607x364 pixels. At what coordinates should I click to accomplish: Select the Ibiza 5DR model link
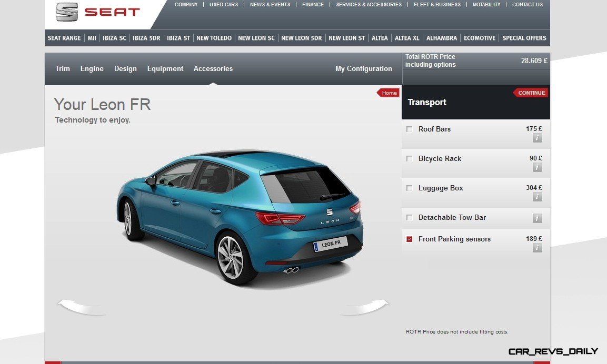point(146,38)
